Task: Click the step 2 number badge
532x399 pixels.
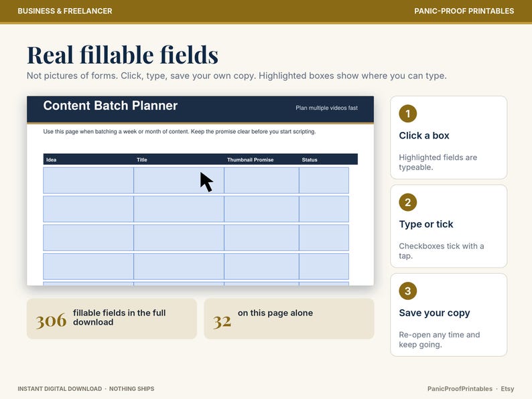Action: coord(407,202)
